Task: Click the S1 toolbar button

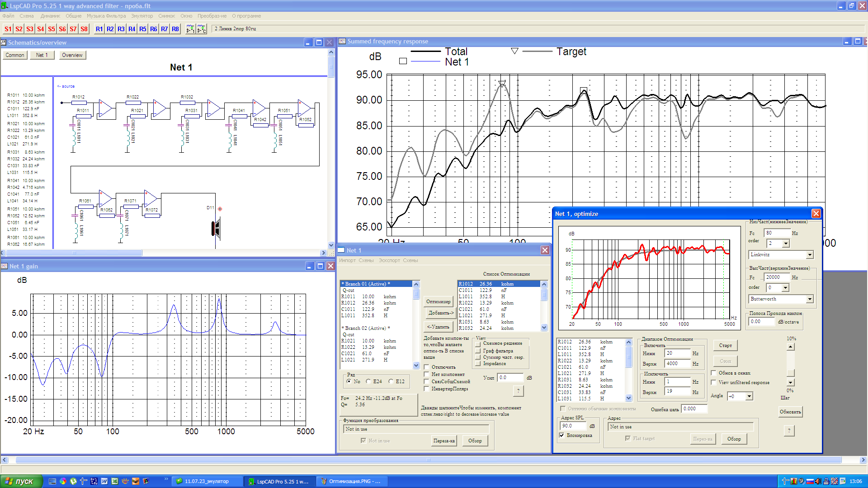Action: coord(8,29)
